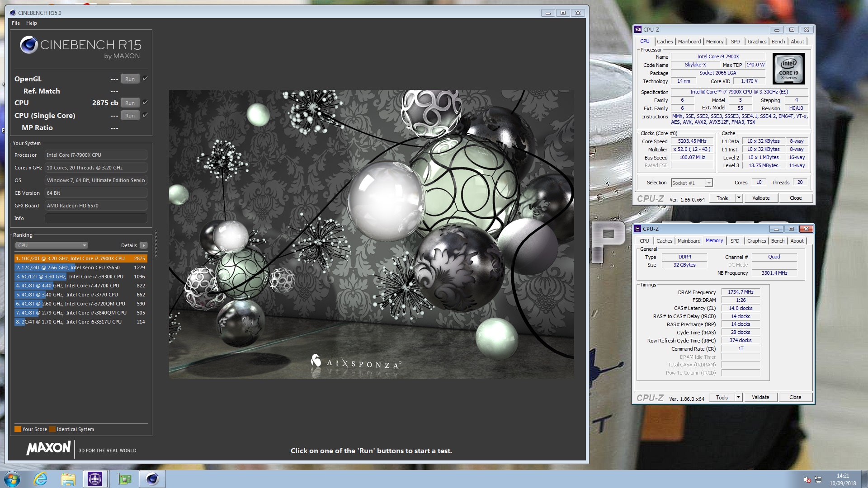Click Validate in lower CPU-Z window
This screenshot has height=488, width=868.
[760, 397]
